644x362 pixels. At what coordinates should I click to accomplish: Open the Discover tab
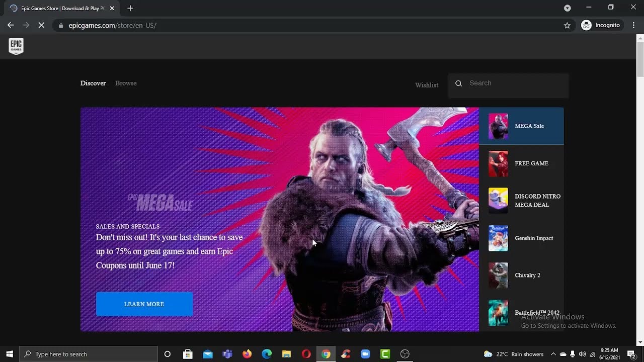(x=93, y=83)
